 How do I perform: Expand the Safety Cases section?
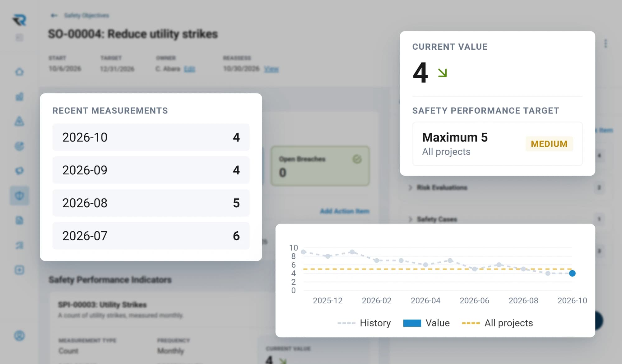[x=410, y=219]
